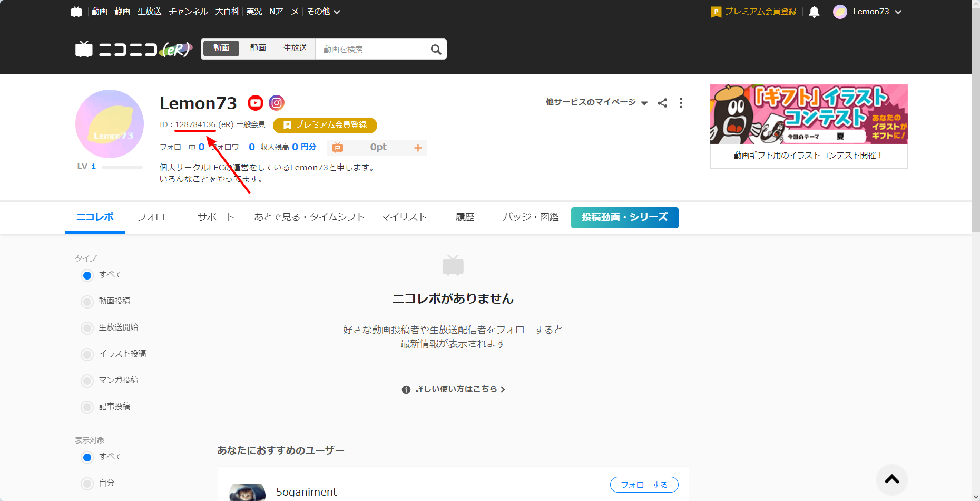The image size is (980, 501).
Task: Follow 5oganiment via フォローする button
Action: click(644, 485)
